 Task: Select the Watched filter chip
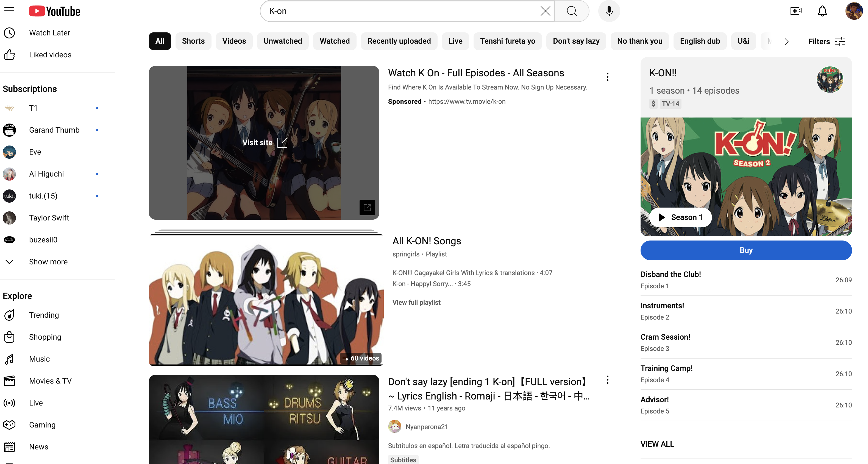pyautogui.click(x=335, y=41)
